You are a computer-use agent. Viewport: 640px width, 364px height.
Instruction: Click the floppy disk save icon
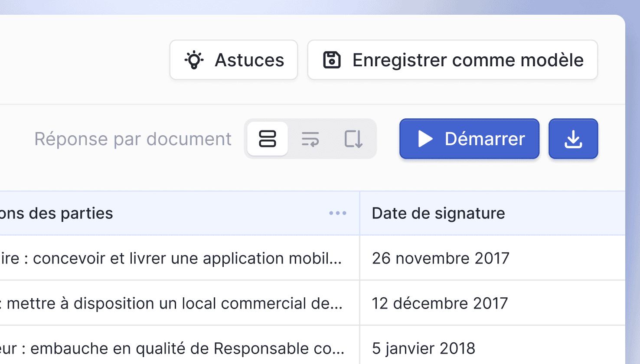[332, 60]
